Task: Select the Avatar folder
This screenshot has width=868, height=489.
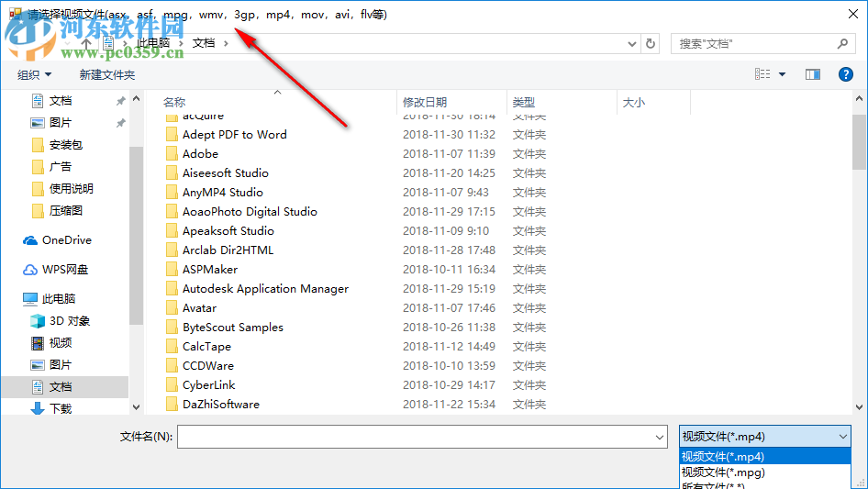Action: pos(192,308)
